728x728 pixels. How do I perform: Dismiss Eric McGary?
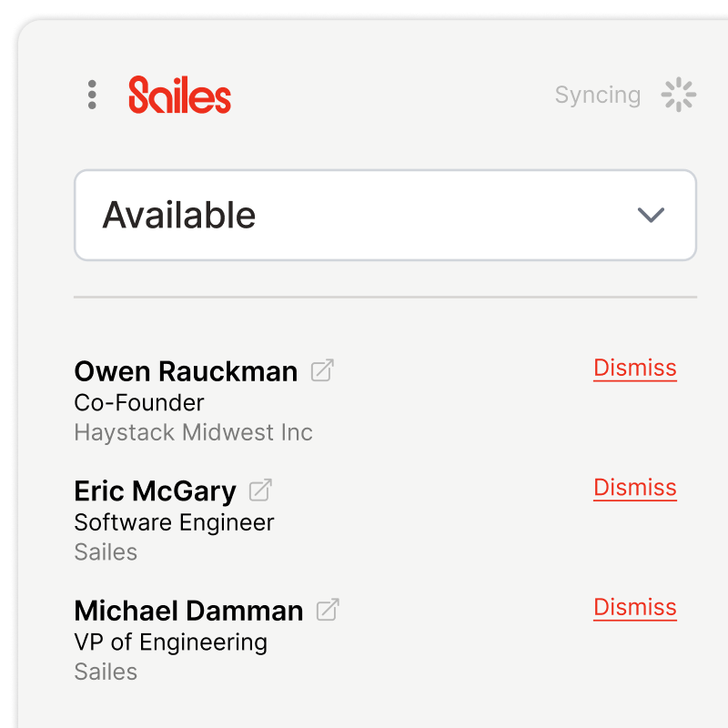click(x=634, y=488)
